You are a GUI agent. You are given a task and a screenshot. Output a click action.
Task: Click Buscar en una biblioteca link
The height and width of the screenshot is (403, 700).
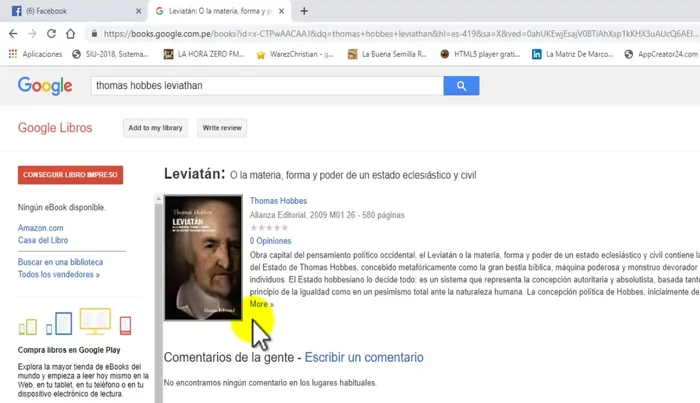(60, 262)
